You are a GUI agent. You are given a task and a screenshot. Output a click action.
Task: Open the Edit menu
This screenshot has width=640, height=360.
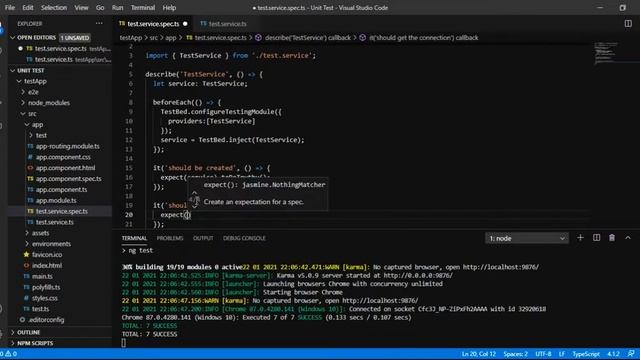pos(28,7)
